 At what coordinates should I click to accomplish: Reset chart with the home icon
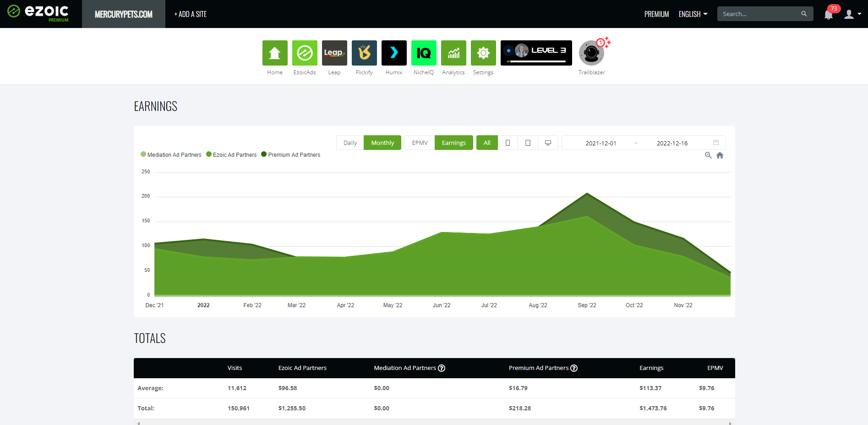(x=720, y=155)
